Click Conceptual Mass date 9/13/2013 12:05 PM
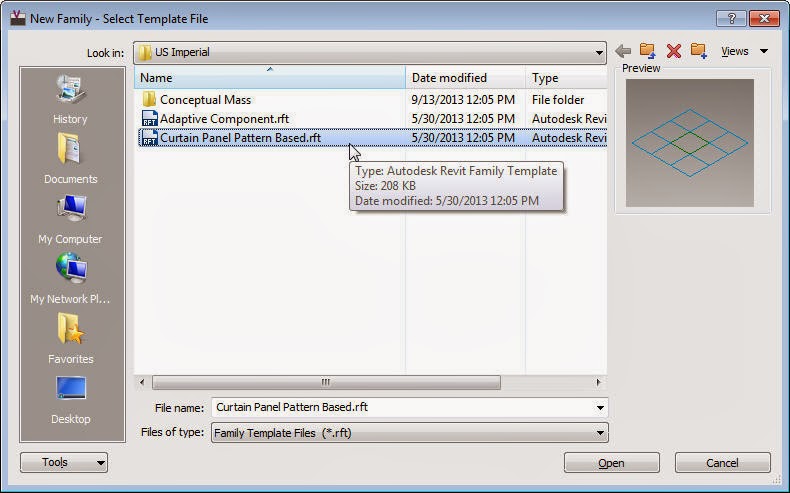This screenshot has height=493, width=790. 463,100
